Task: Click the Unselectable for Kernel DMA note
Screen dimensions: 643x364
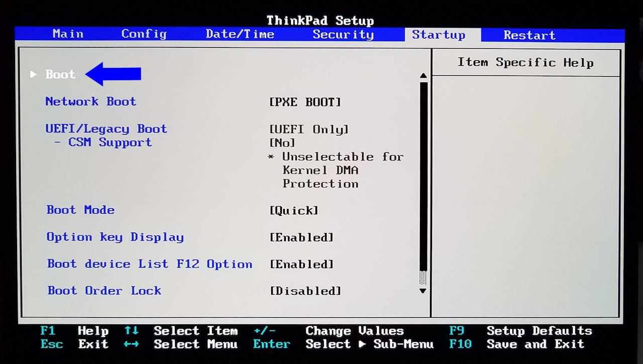Action: [336, 170]
